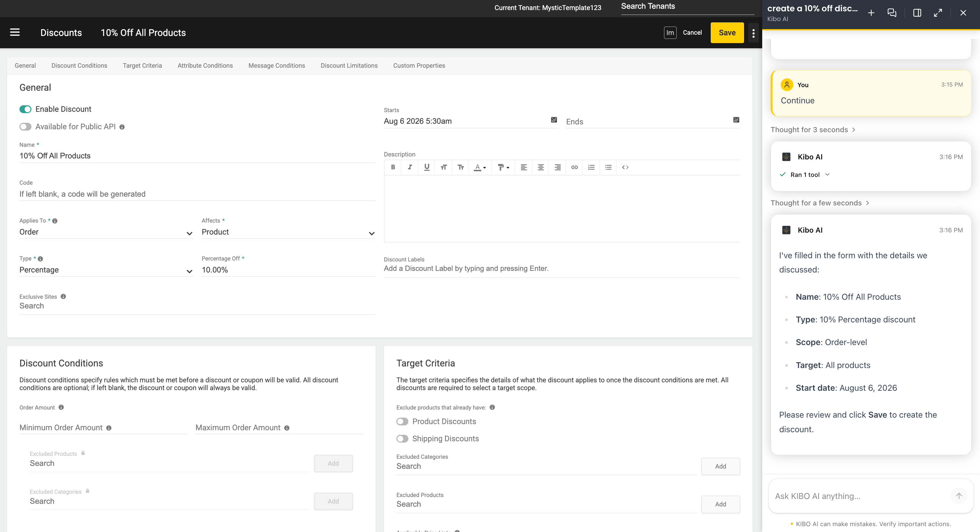Decrease font size in Description editor
This screenshot has height=532, width=980.
(x=460, y=167)
